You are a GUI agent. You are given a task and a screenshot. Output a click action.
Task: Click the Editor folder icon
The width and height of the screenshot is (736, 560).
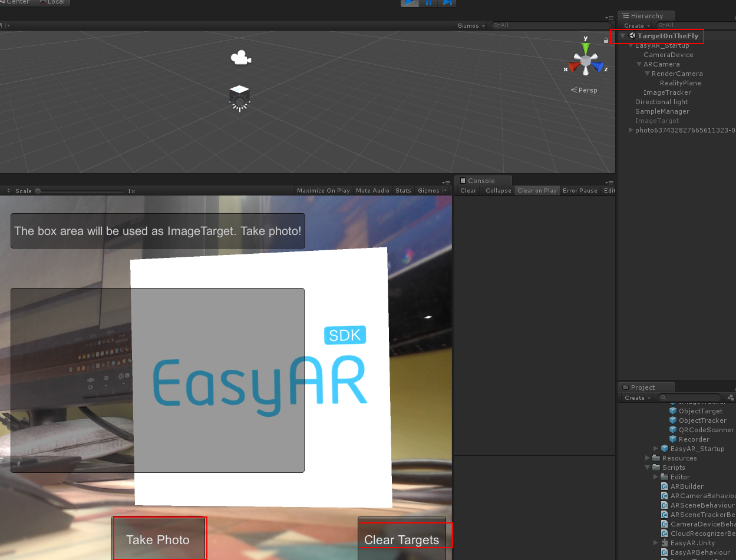(x=665, y=477)
